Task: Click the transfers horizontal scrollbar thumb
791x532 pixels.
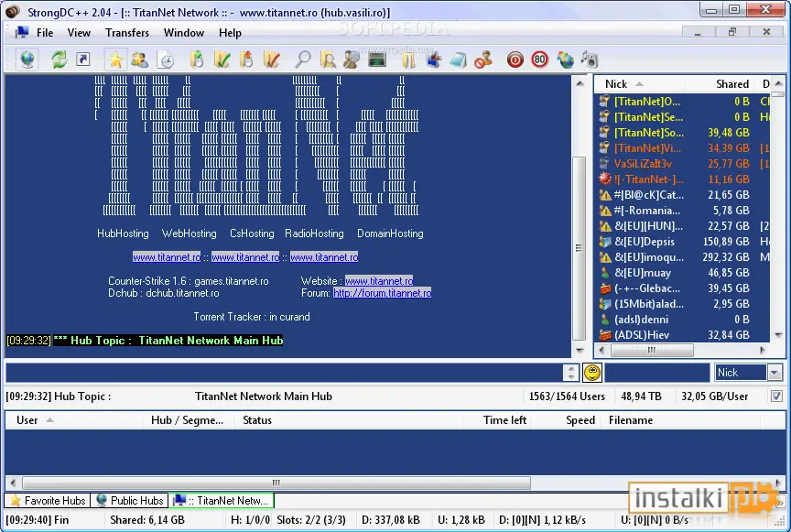Action: [276, 483]
